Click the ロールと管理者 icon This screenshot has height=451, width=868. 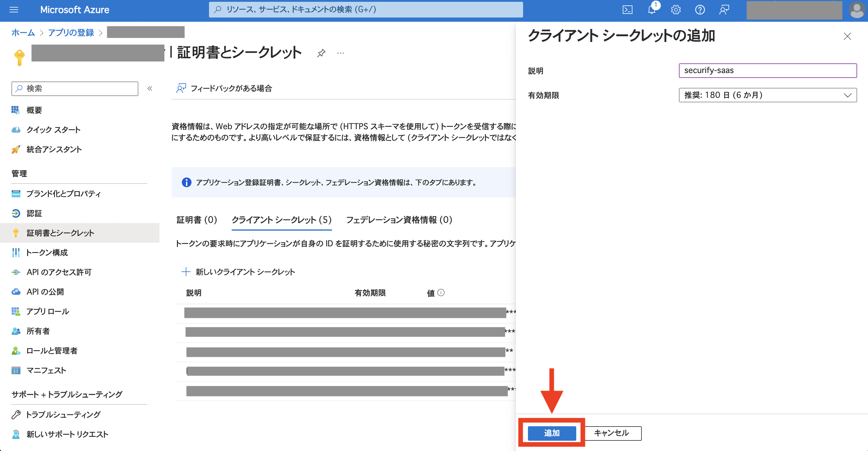tap(15, 351)
